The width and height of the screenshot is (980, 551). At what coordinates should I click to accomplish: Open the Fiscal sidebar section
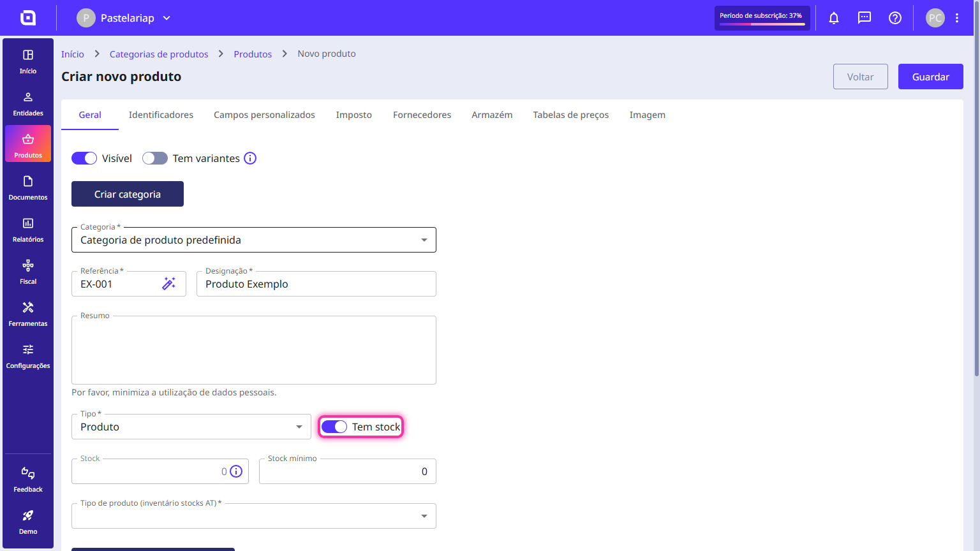(28, 272)
